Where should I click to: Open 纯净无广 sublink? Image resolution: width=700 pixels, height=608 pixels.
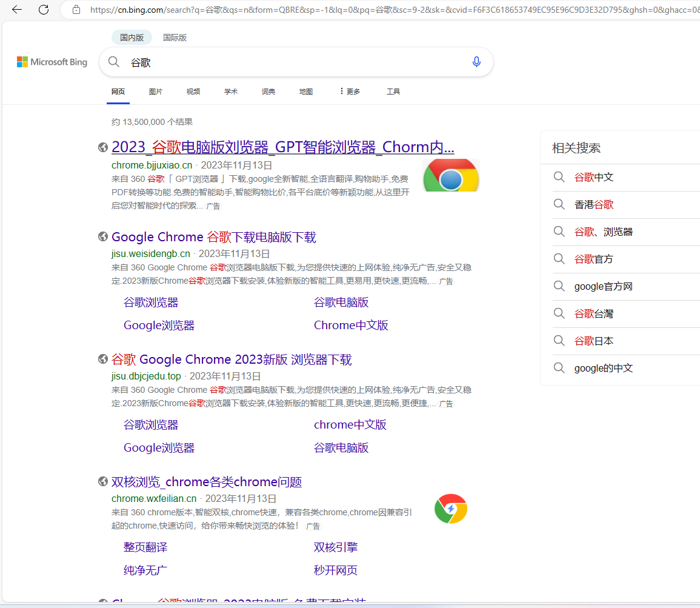[x=145, y=570]
